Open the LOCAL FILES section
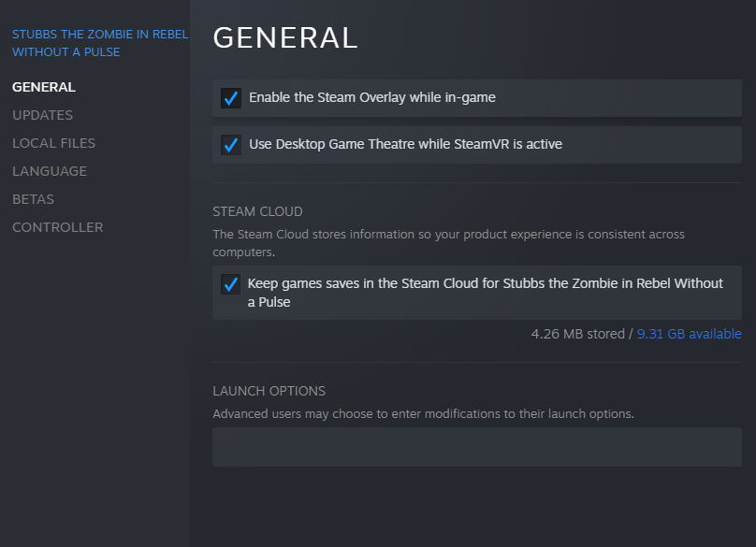This screenshot has height=547, width=756. 53,143
